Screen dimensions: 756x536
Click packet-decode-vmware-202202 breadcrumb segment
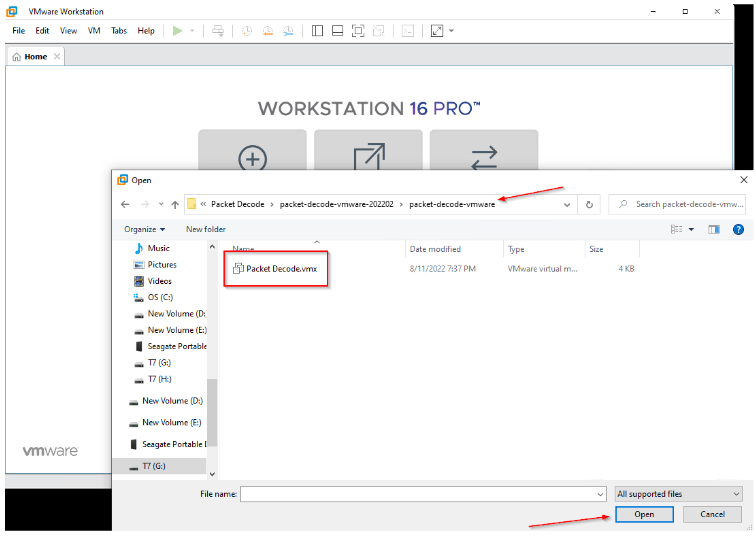click(x=337, y=204)
